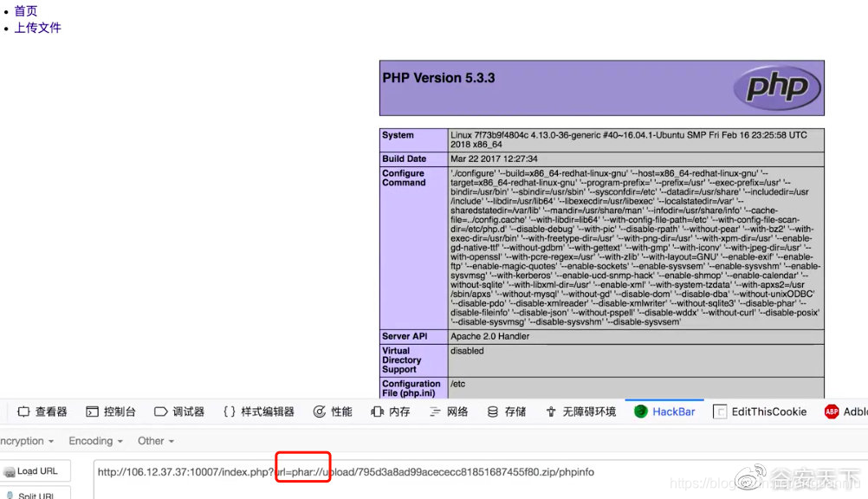Click the 性能 performance gauge icon
This screenshot has width=868, height=499.
tap(320, 412)
